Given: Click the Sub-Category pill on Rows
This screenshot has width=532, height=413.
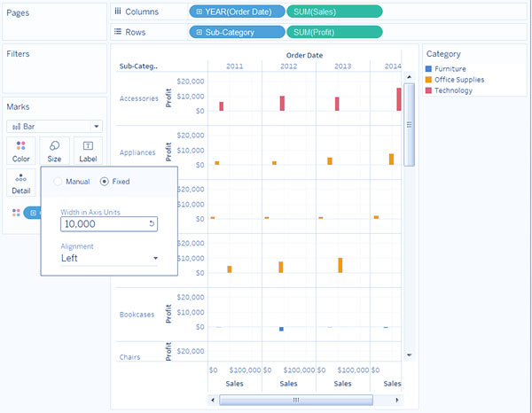Looking at the screenshot, I should pos(237,32).
